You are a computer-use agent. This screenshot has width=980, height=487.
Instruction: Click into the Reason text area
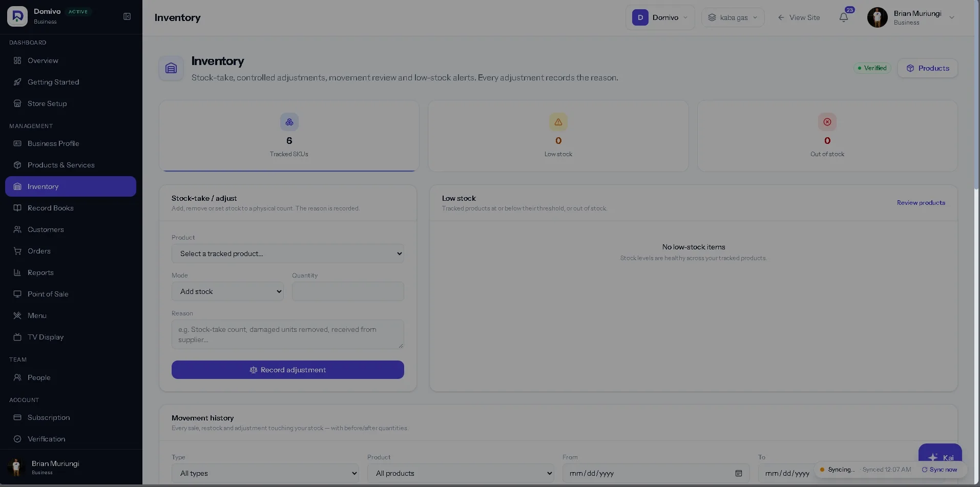(x=288, y=334)
